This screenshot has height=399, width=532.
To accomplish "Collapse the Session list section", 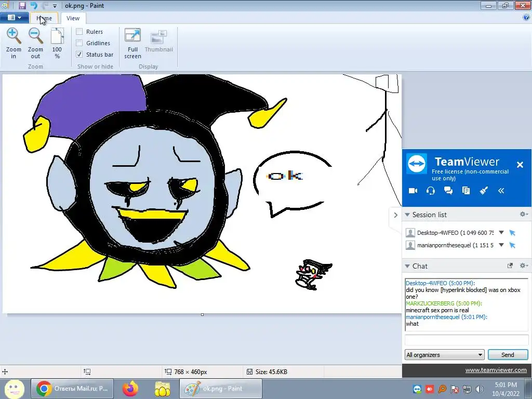I will [x=407, y=215].
